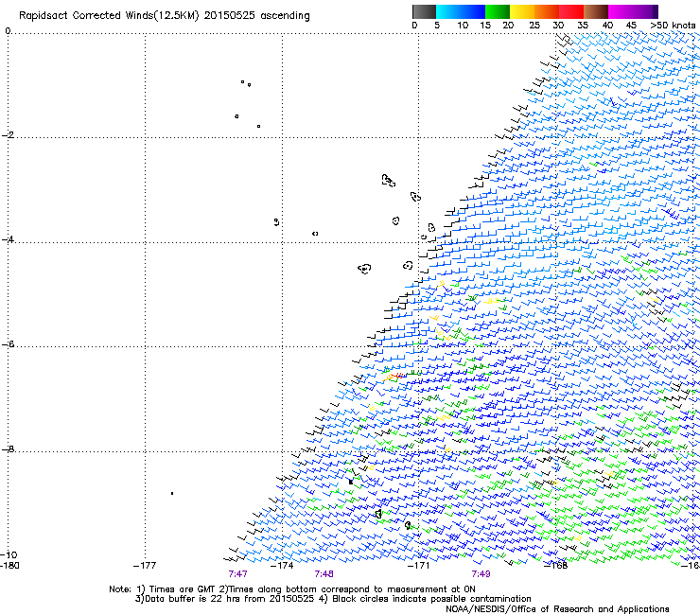Click the '-6' latitude axis label
The width and height of the screenshot is (700, 615).
9,344
